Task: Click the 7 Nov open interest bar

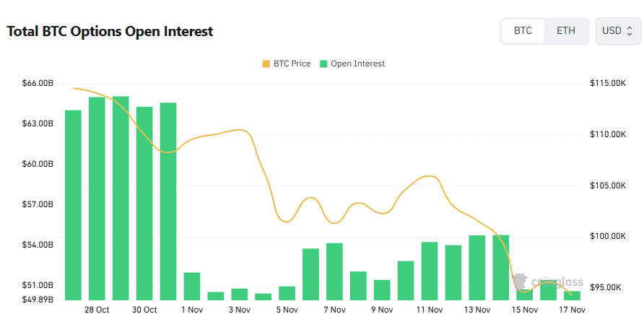Action: click(334, 271)
